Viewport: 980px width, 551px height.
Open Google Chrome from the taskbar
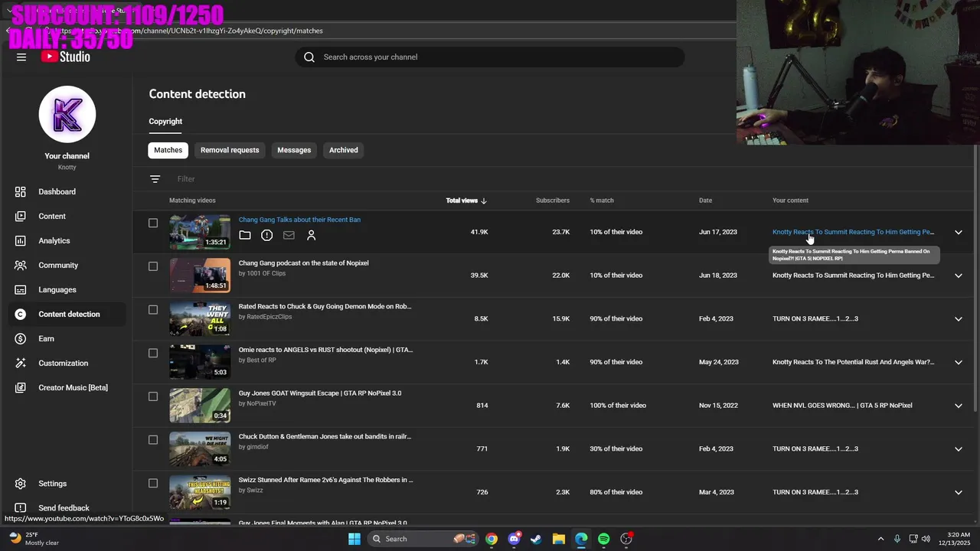click(492, 539)
